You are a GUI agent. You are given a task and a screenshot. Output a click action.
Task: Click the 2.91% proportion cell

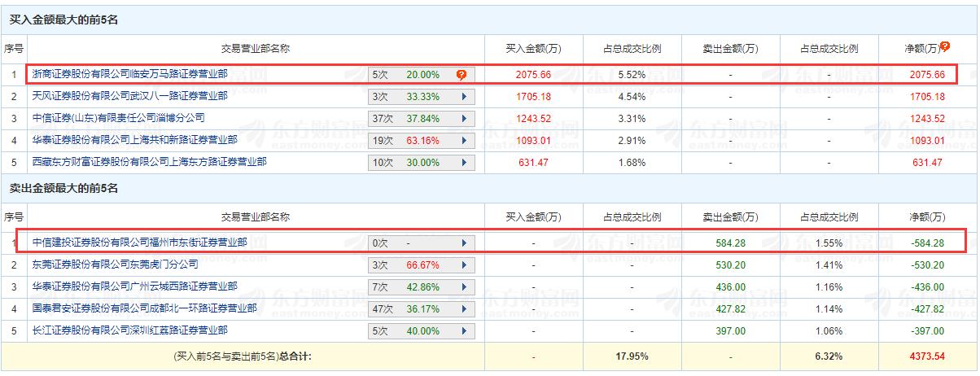tap(632, 141)
